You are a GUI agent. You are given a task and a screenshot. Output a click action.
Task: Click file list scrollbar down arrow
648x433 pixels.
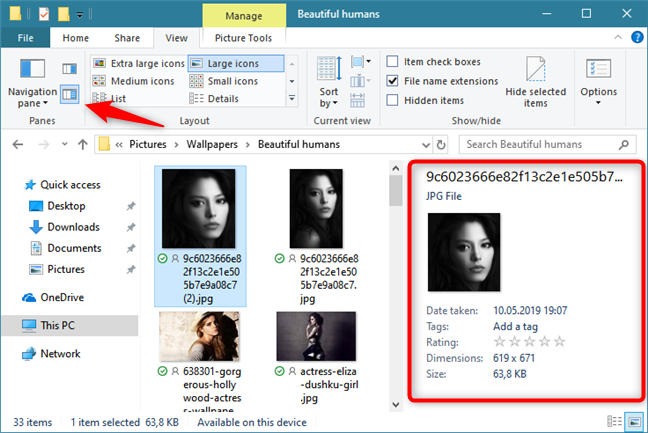(395, 405)
